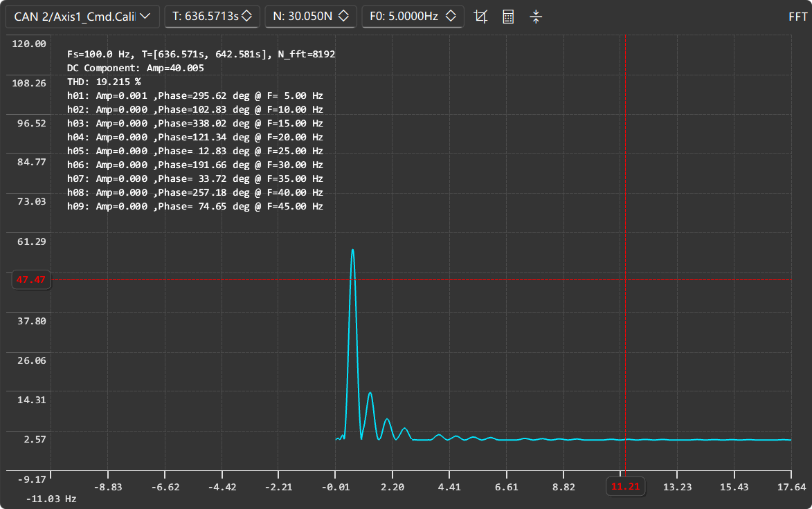Click the h04 harmonic line at 20.00 Hz
Screen dimensions: 812x509
(x=195, y=137)
